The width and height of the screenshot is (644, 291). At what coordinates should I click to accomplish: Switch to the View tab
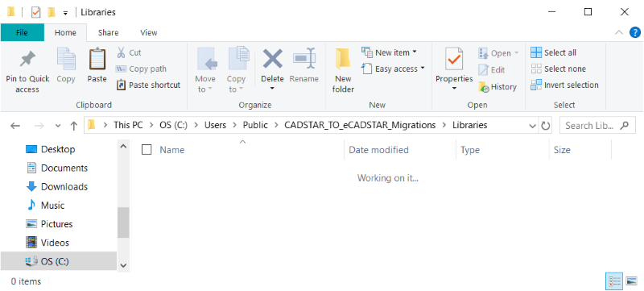pos(149,32)
